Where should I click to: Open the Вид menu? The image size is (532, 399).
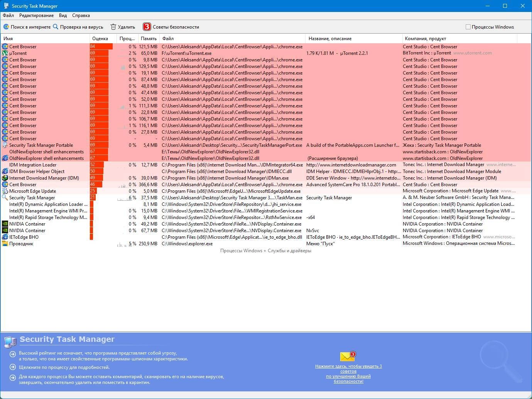(x=63, y=15)
